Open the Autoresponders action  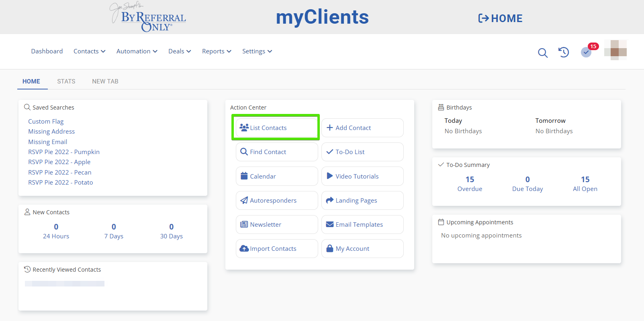click(276, 201)
